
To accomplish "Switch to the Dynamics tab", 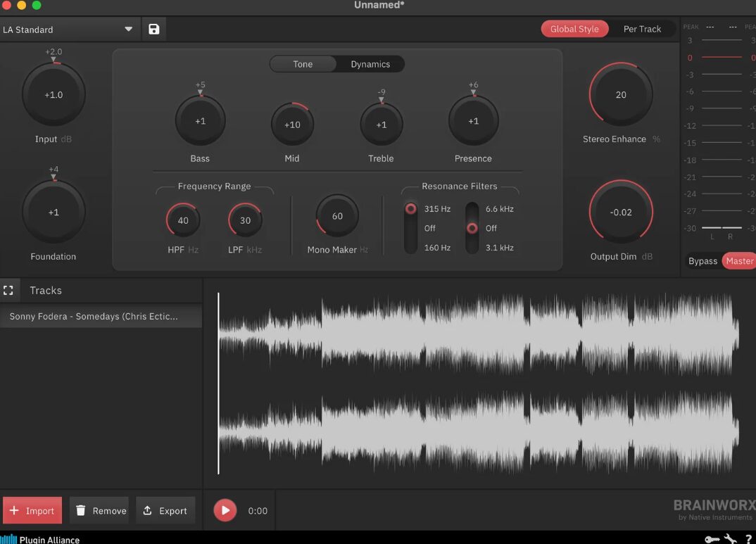I will click(x=370, y=64).
